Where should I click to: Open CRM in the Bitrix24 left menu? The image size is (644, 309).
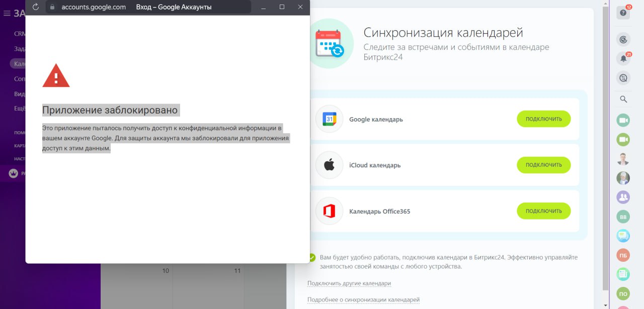coord(19,34)
